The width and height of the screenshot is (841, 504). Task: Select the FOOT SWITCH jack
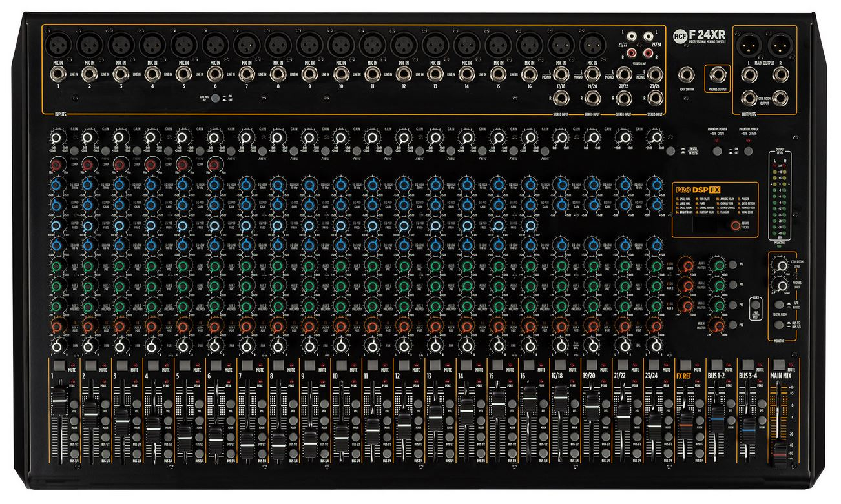[x=686, y=75]
